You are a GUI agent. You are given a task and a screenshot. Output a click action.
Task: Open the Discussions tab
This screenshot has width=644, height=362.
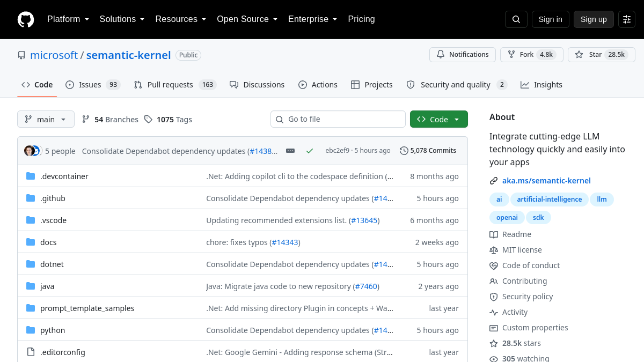[x=257, y=85]
